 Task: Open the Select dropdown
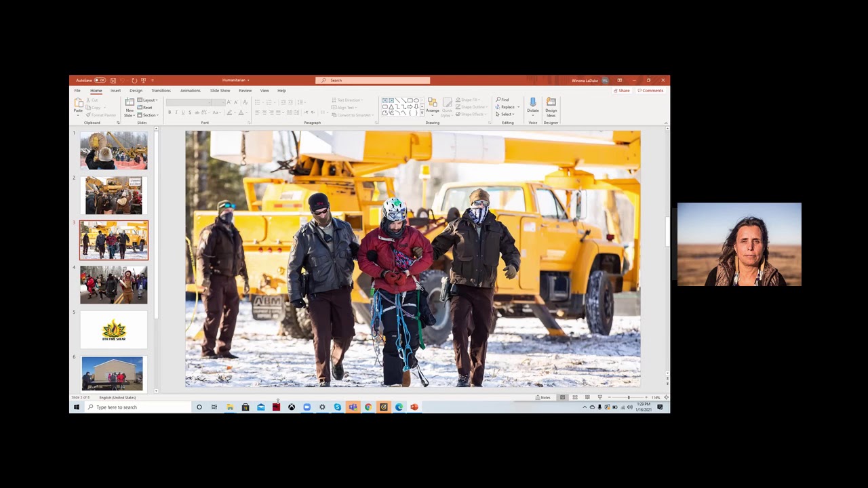506,115
